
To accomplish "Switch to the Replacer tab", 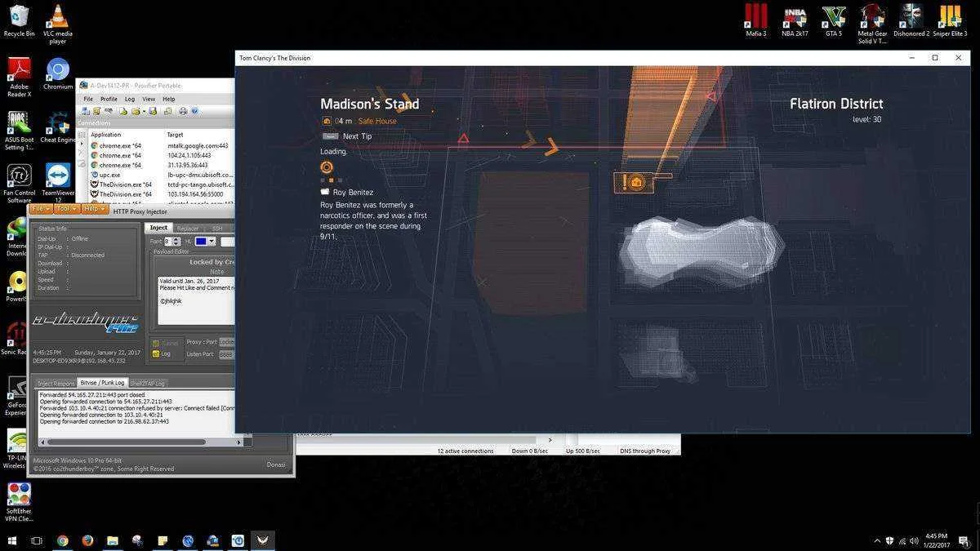I will (x=188, y=229).
